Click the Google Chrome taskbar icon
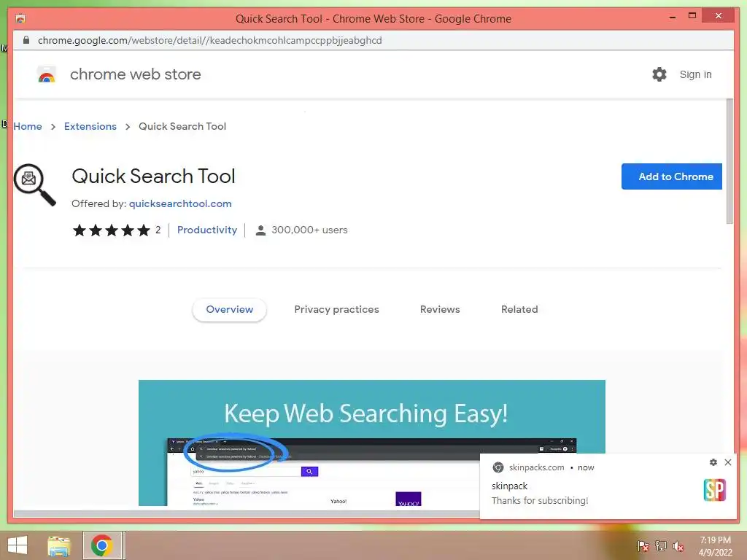 pyautogui.click(x=102, y=545)
